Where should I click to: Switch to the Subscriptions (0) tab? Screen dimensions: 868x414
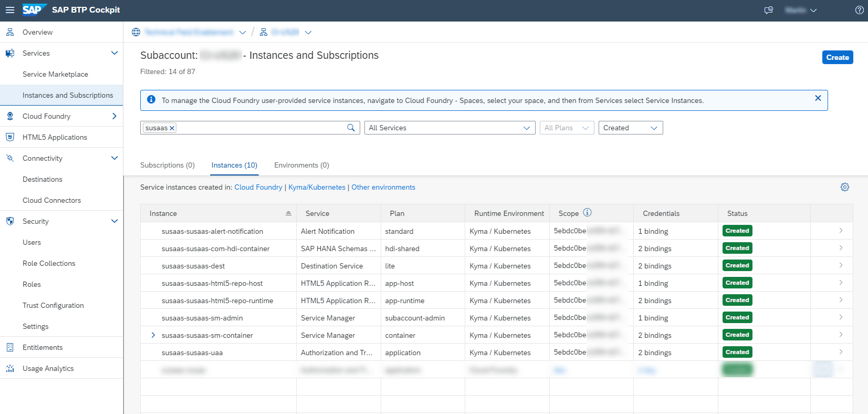click(168, 165)
